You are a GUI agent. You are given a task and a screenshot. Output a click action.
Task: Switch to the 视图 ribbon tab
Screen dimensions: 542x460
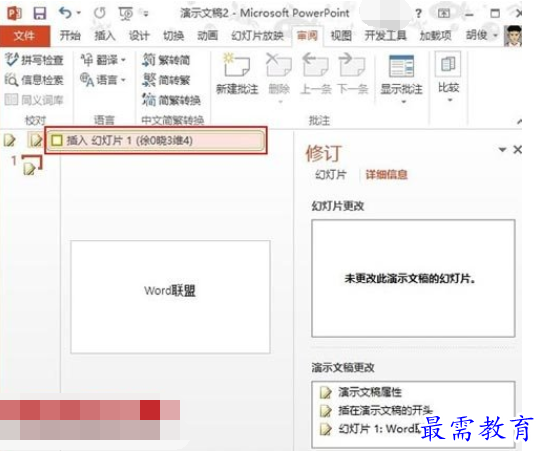point(341,35)
